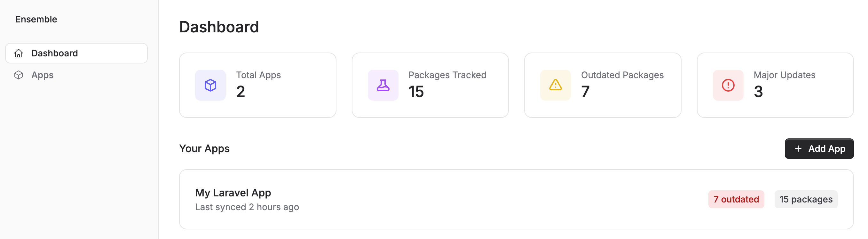Select the 15 packages badge
This screenshot has width=868, height=239.
[x=806, y=199]
